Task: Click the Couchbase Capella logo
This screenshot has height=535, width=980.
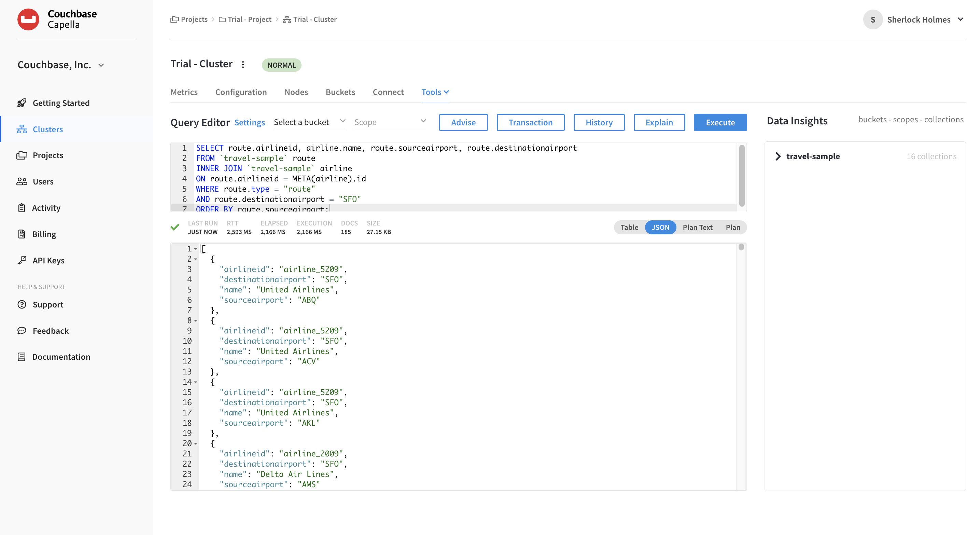Action: (x=57, y=19)
